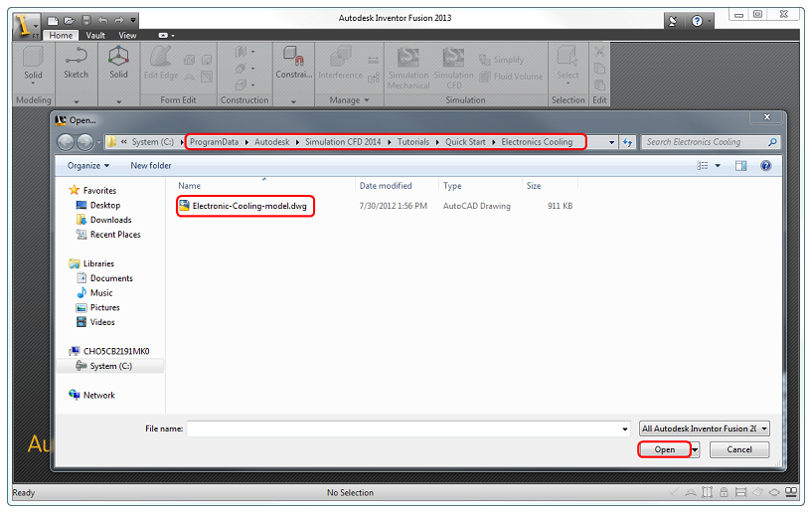Click the Solid modeling tool icon
The image size is (812, 513).
(33, 57)
